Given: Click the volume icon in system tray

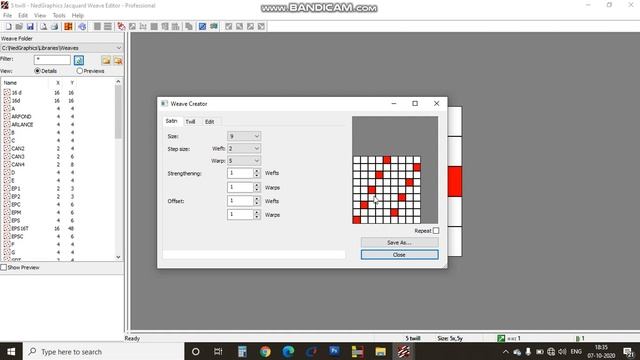Looking at the screenshot, I should [x=562, y=351].
